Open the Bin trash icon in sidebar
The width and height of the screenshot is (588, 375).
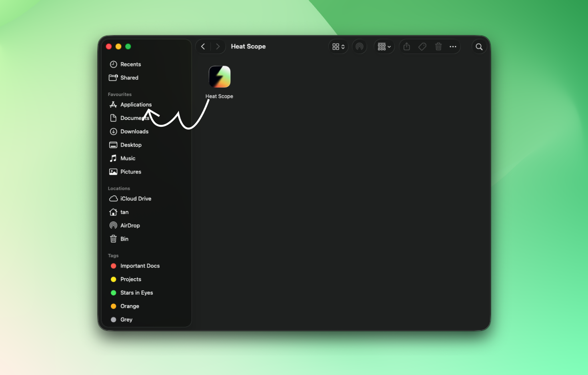click(114, 239)
